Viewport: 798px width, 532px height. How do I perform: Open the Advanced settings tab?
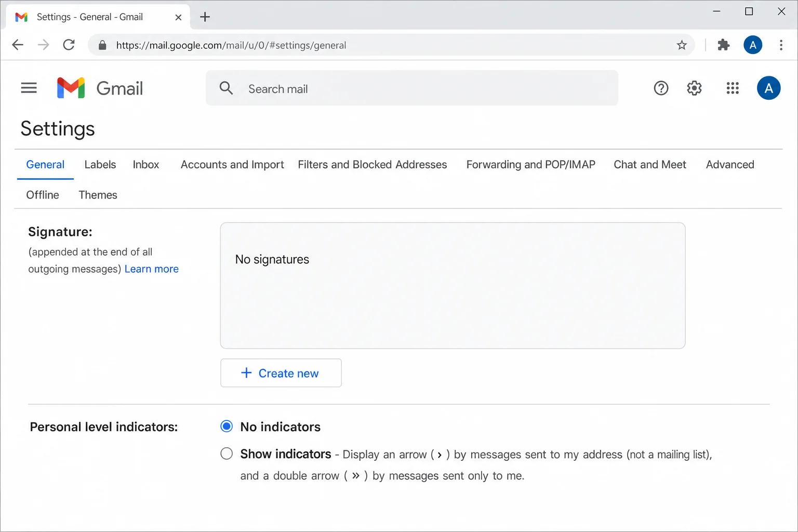click(730, 165)
